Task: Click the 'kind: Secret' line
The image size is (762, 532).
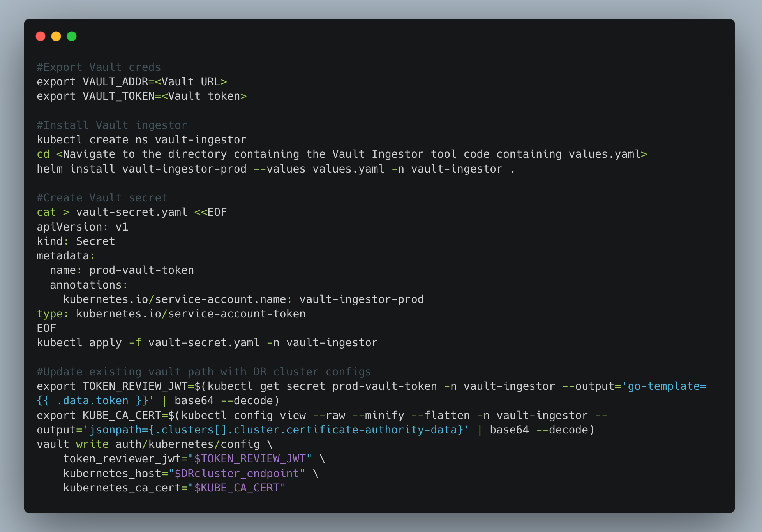Action: click(76, 241)
